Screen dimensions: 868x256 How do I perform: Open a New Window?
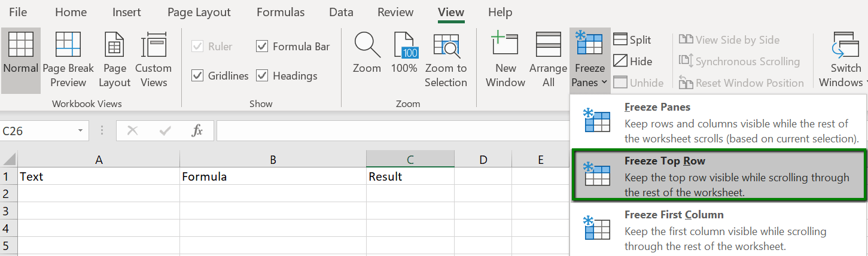505,60
